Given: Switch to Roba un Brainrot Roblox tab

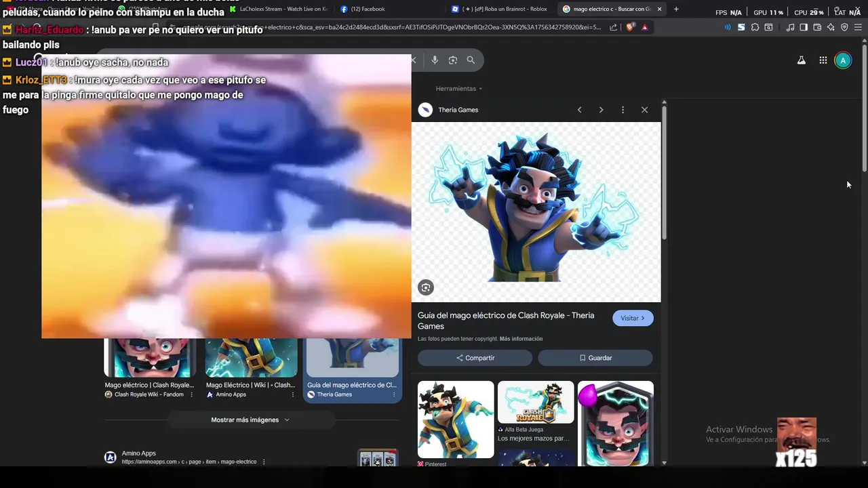Looking at the screenshot, I should click(502, 9).
